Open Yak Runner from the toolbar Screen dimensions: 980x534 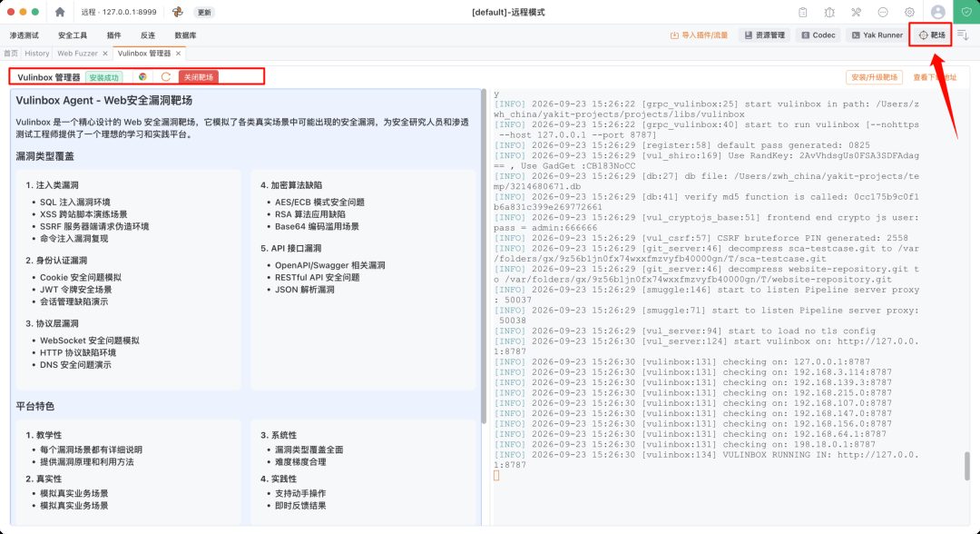[x=877, y=35]
